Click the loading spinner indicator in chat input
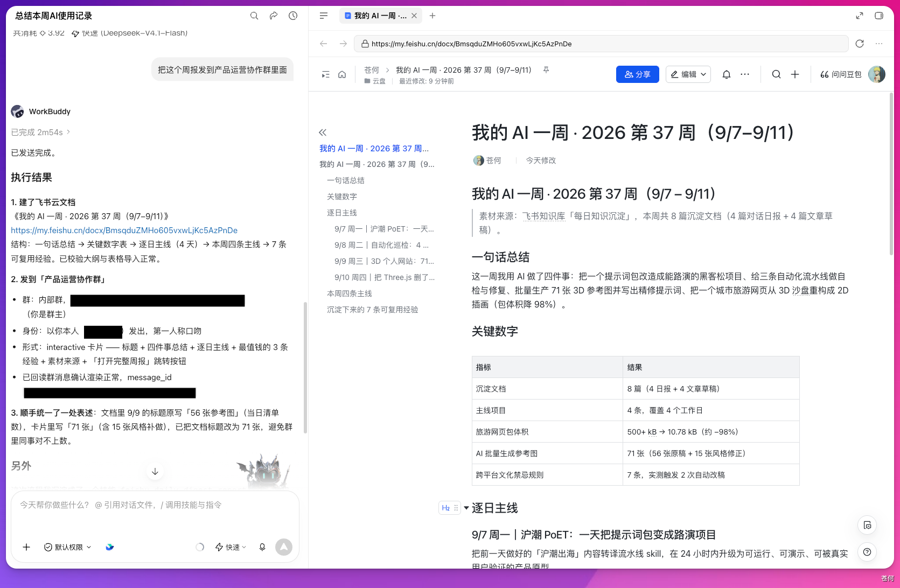The image size is (900, 588). (x=200, y=547)
